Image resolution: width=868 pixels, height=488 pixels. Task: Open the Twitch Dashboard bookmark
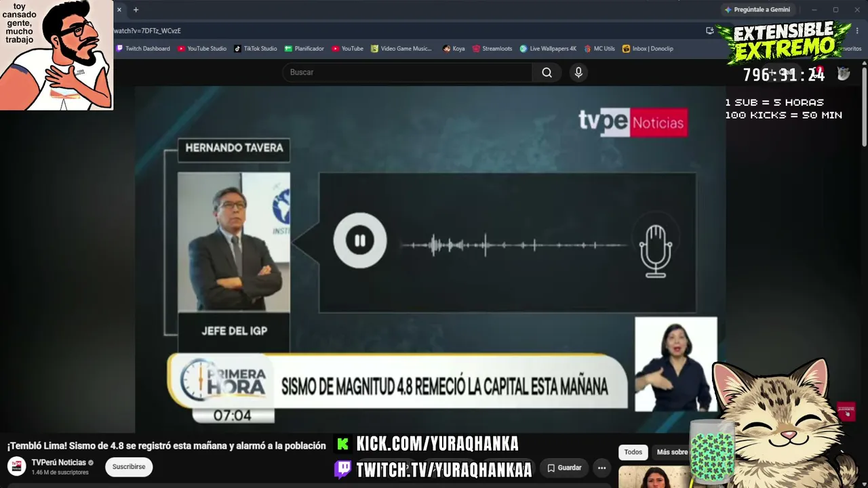click(x=143, y=49)
